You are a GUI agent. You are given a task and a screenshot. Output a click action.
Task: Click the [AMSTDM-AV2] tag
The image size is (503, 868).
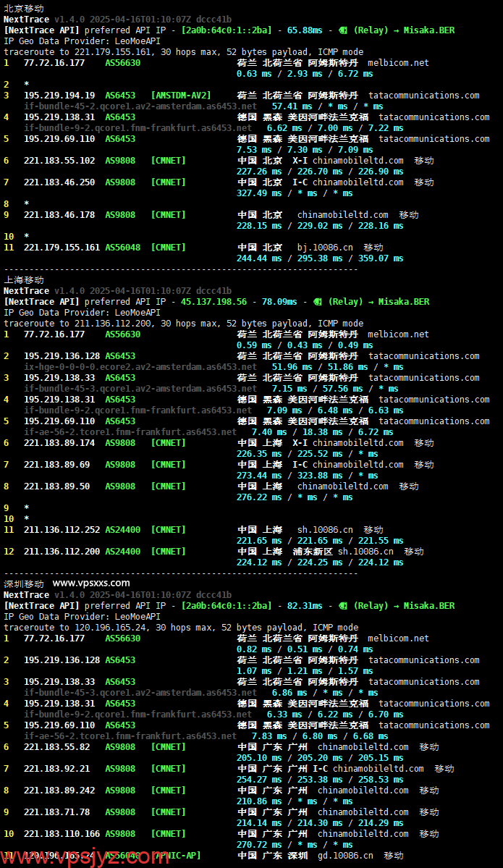click(181, 96)
